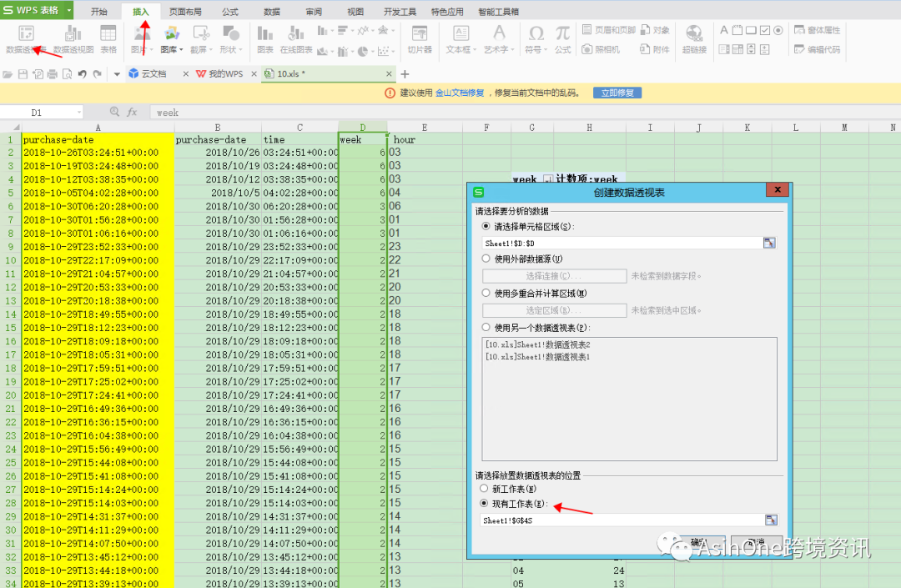
Task: Click the 数据透视图 pivot chart icon
Action: (x=73, y=33)
